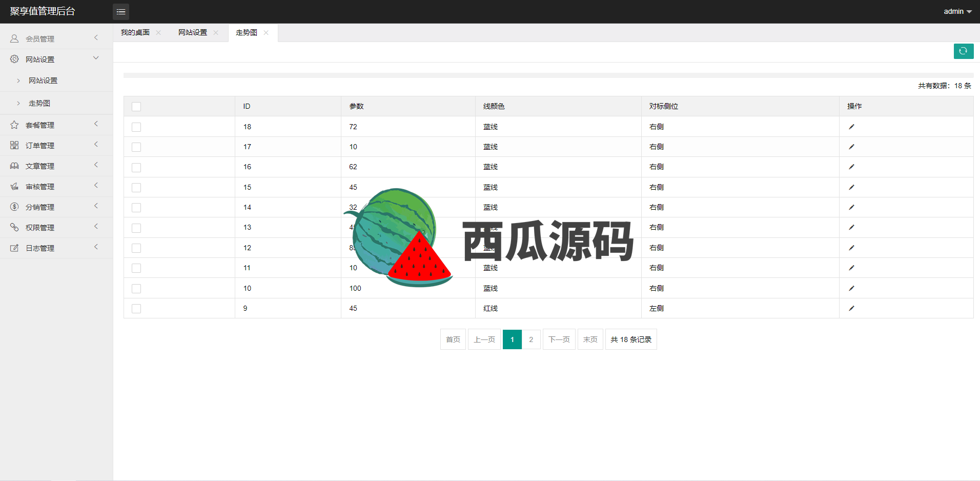Screen dimensions: 980x481
Task: Go to 上一页 previous page
Action: pyautogui.click(x=484, y=339)
